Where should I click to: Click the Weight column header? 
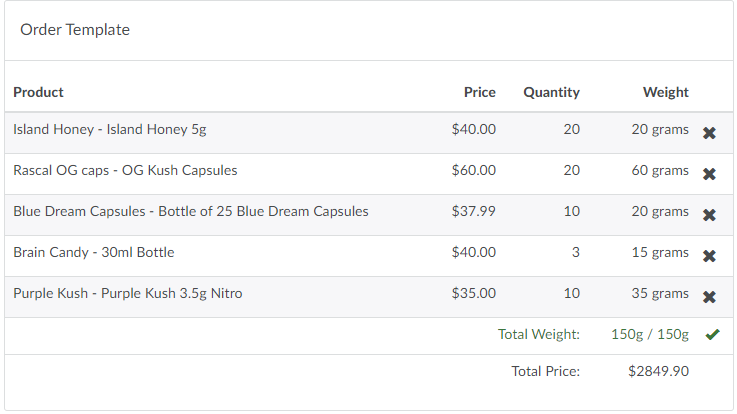pyautogui.click(x=666, y=92)
